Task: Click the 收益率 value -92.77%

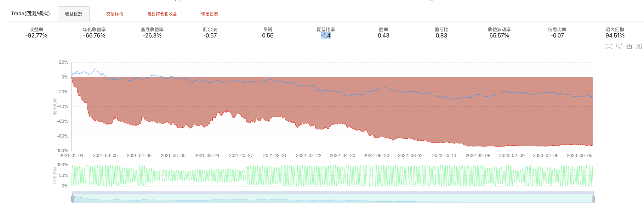Action: pos(36,36)
